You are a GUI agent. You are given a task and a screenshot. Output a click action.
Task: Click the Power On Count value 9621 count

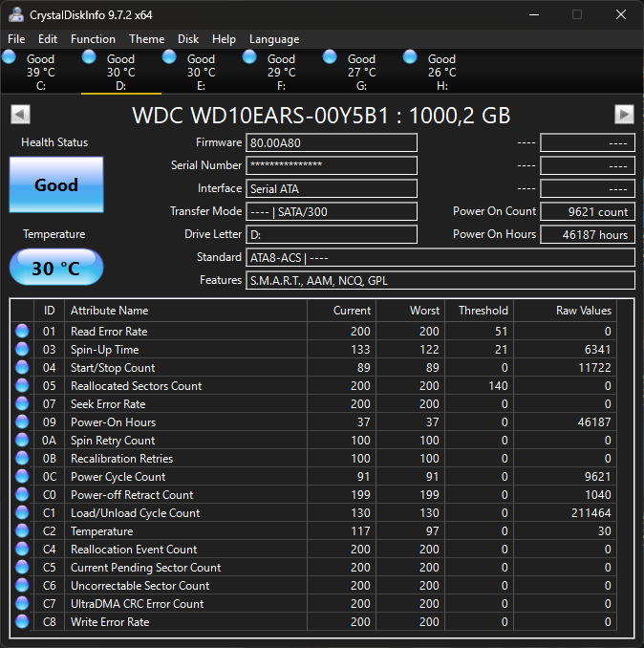pos(588,211)
